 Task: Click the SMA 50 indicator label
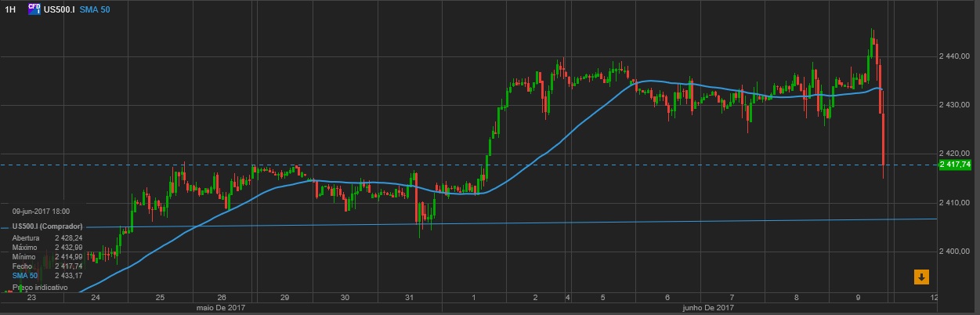[96, 9]
